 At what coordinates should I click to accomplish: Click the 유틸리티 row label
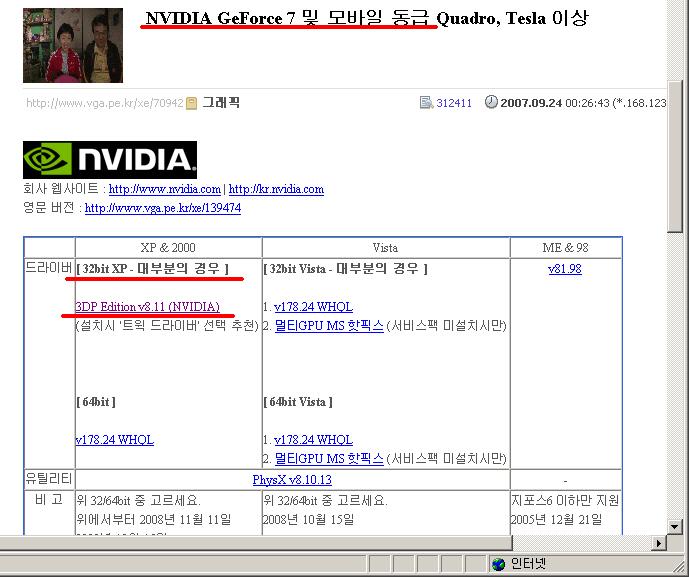[x=49, y=479]
